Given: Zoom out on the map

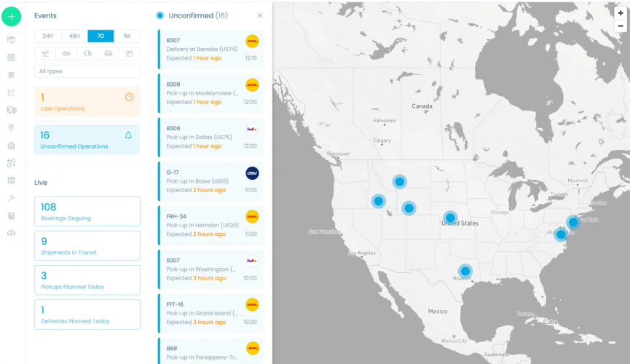Looking at the screenshot, I should pos(621,26).
